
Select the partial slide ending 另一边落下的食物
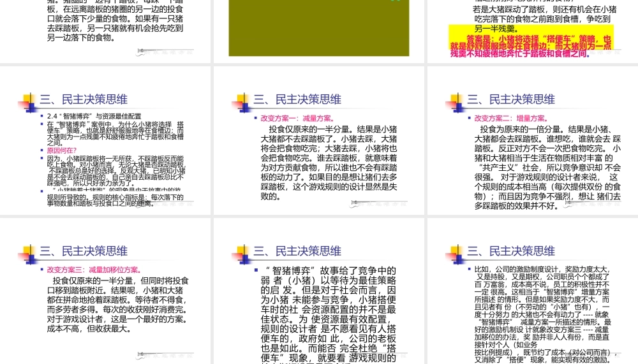(105, 31)
